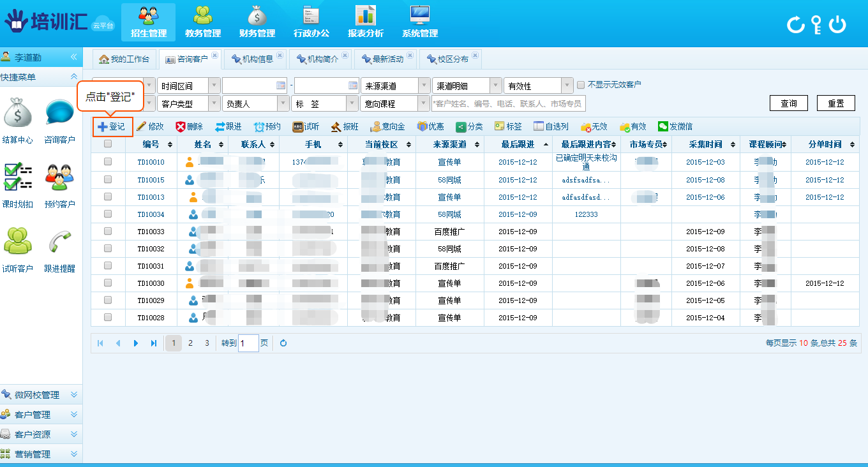
Task: Click the customer keyword search field
Action: pos(509,103)
